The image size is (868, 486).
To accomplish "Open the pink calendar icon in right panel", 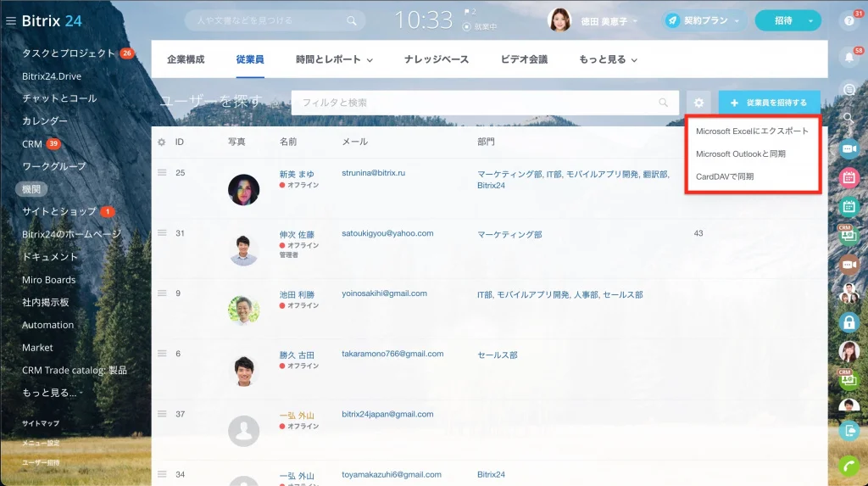I will [849, 178].
